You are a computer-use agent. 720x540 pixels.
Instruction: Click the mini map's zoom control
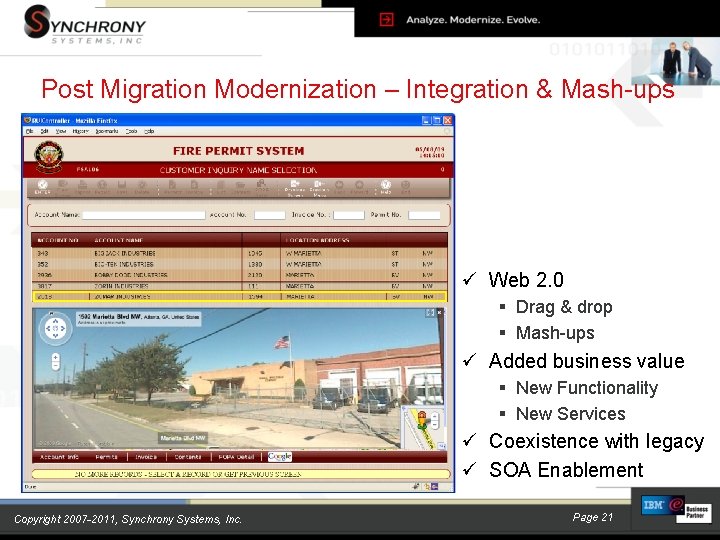tap(435, 421)
